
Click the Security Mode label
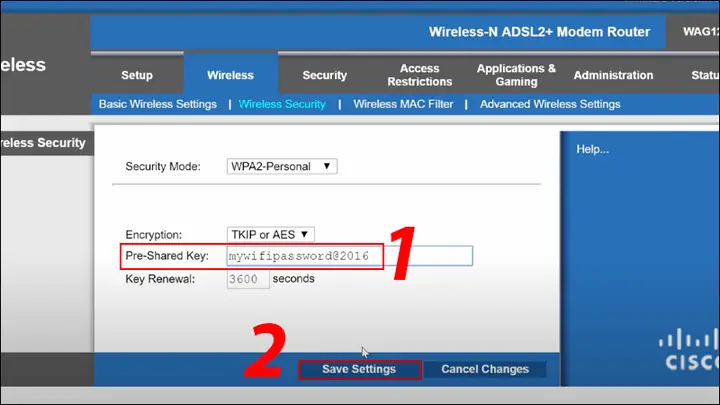(x=163, y=166)
